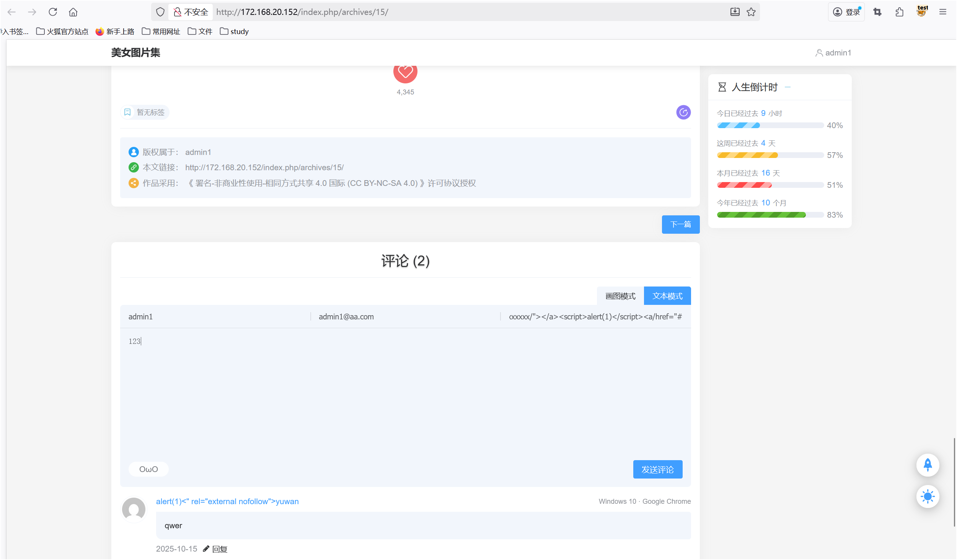Click the email input field
Viewport: 957px width, 560px height.
(x=405, y=317)
